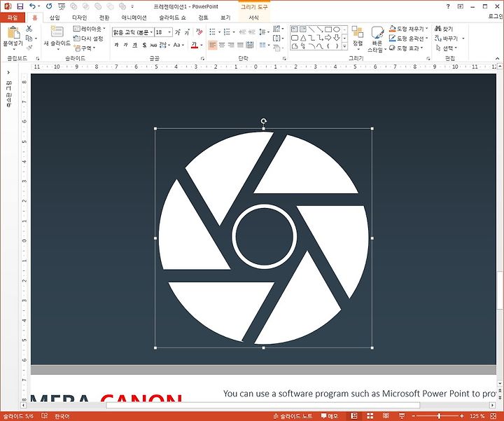This screenshot has height=421, width=504.
Task: Switch to Slide Sorter view icon
Action: coord(370,416)
